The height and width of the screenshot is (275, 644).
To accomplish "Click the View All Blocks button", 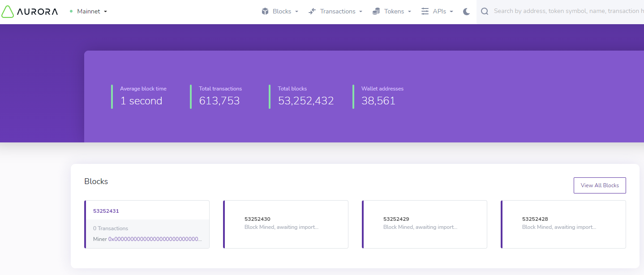I will (600, 185).
